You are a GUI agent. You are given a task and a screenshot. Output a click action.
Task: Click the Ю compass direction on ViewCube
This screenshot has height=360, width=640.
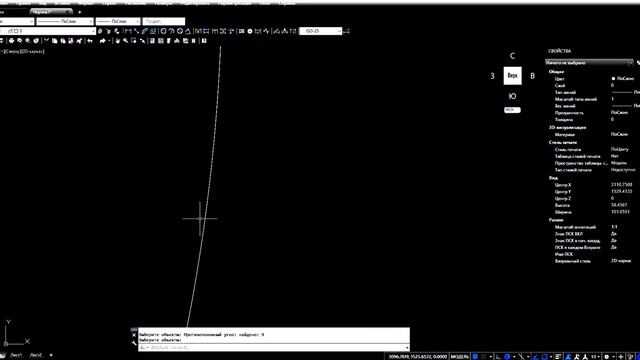(512, 96)
